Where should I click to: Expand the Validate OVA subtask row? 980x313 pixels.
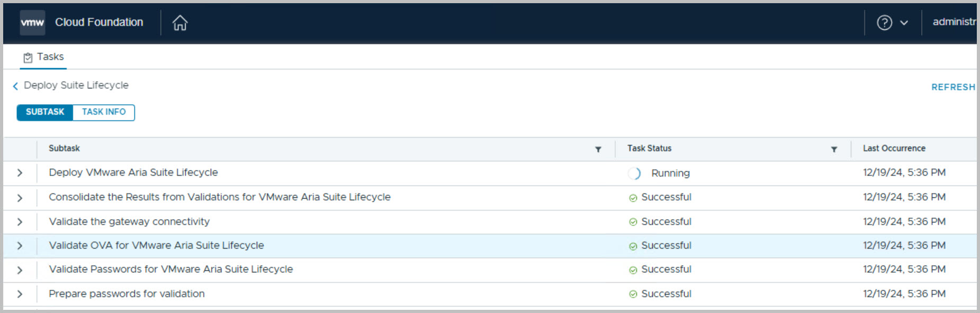[x=20, y=246]
